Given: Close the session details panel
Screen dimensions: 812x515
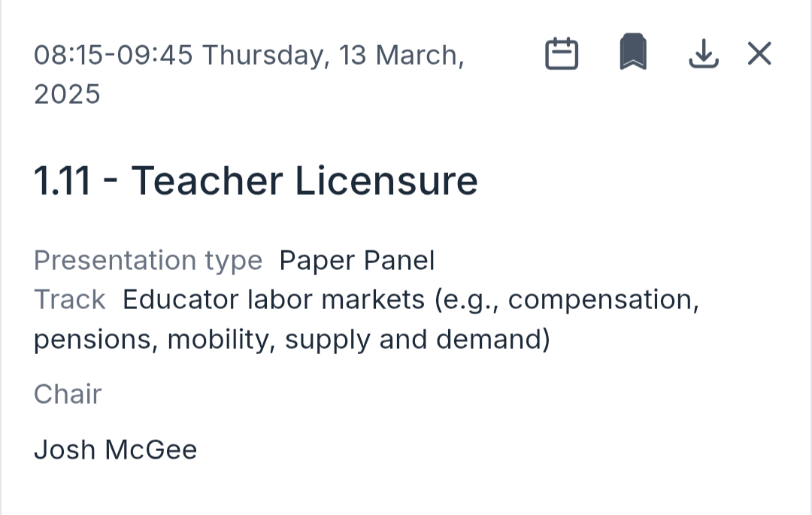Looking at the screenshot, I should click(x=759, y=54).
